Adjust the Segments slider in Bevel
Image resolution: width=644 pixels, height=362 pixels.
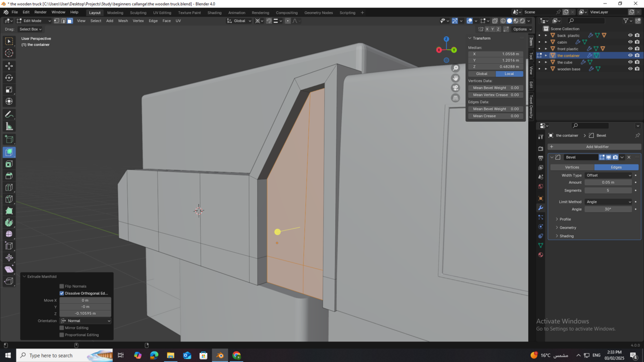[608, 190]
